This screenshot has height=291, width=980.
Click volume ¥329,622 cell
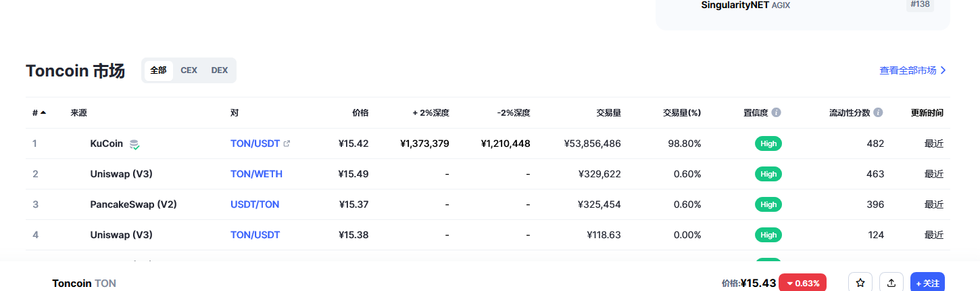click(599, 174)
